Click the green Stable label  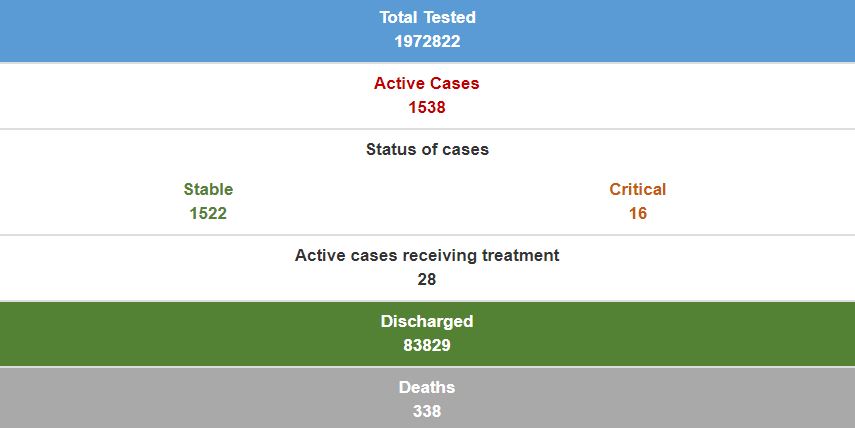click(x=208, y=189)
